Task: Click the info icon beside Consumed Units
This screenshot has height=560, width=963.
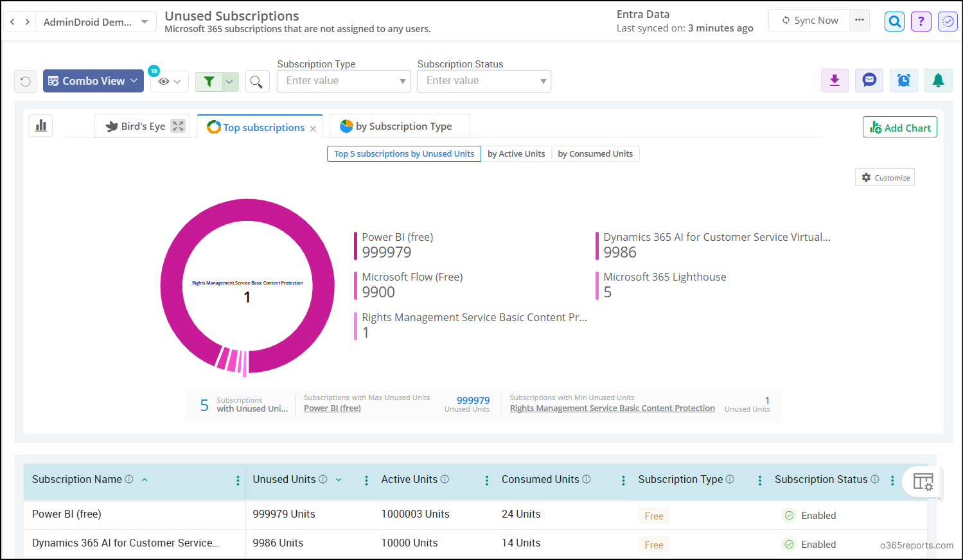Action: tap(587, 479)
